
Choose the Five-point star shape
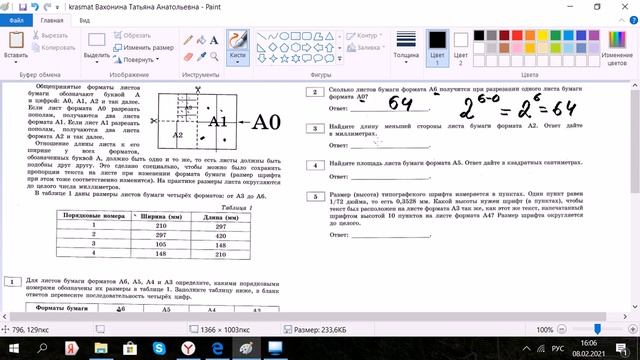pos(284,58)
